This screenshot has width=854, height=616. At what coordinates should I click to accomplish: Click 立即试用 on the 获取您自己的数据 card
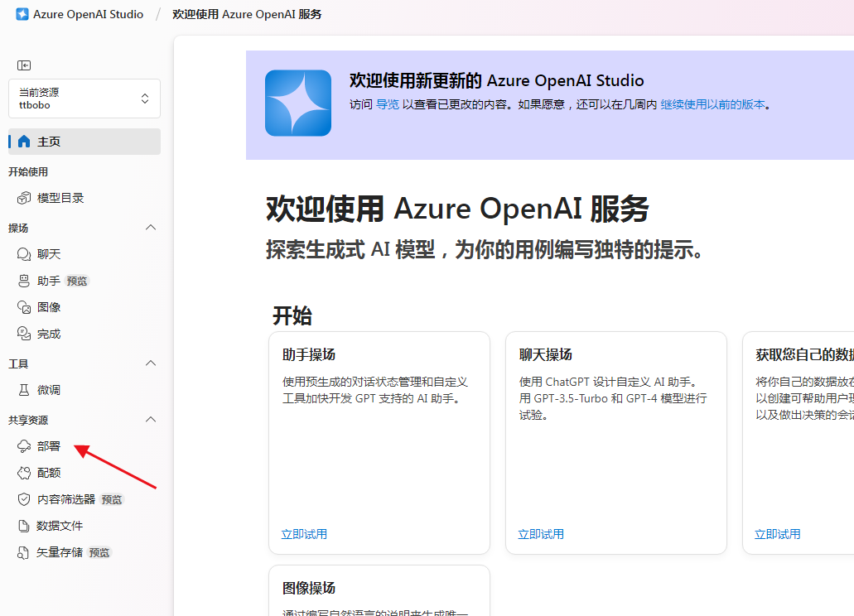coord(777,534)
